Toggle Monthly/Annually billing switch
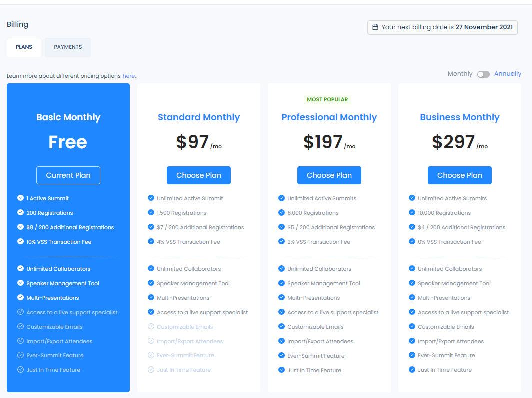 coord(483,74)
